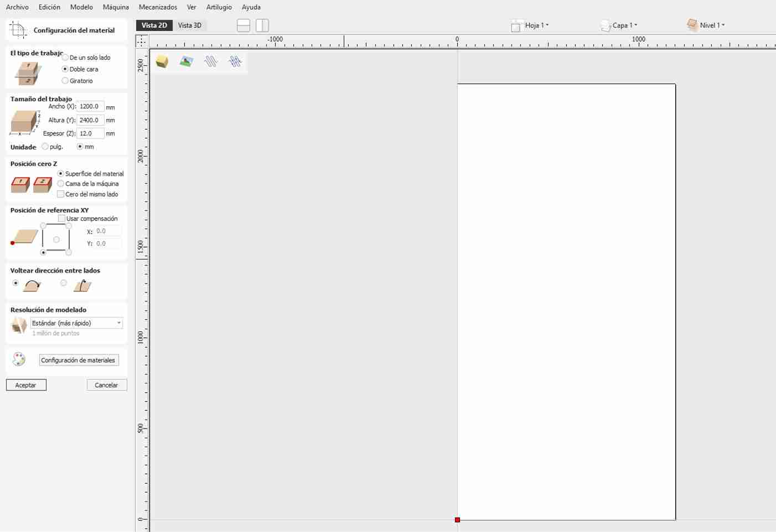Click the Configuración del material header icon
Screen dimensions: 776x532
click(18, 30)
